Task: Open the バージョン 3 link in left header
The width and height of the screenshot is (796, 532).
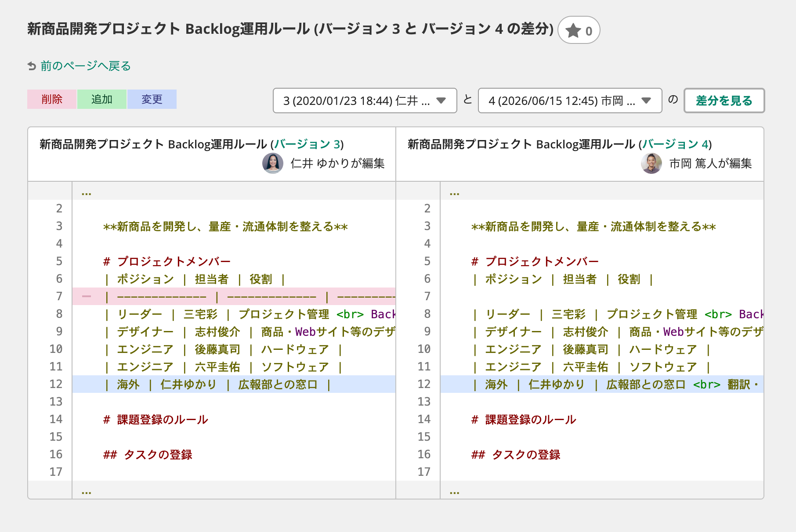Action: coord(307,144)
